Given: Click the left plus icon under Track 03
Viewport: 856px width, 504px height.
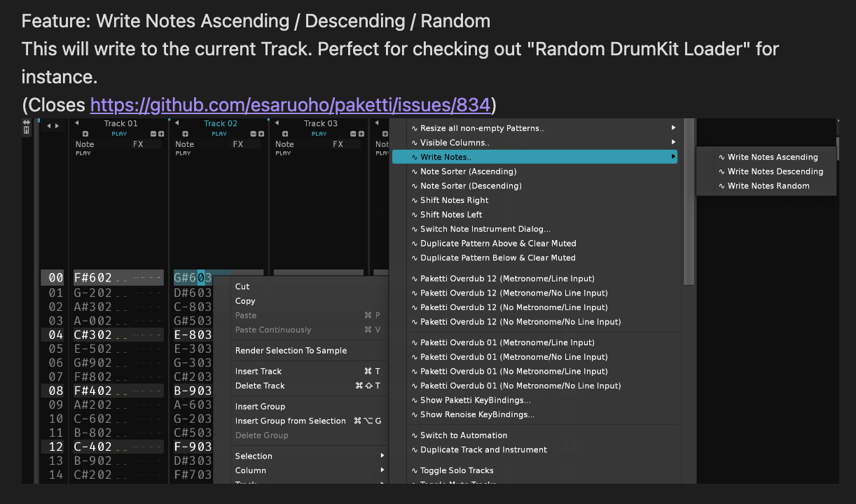Looking at the screenshot, I should [285, 134].
